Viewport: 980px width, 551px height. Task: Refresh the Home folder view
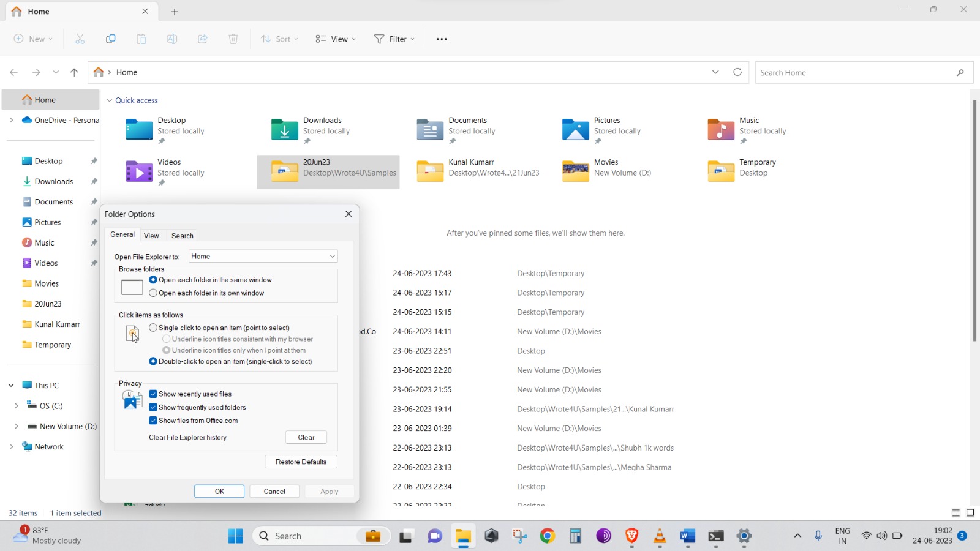(x=737, y=72)
